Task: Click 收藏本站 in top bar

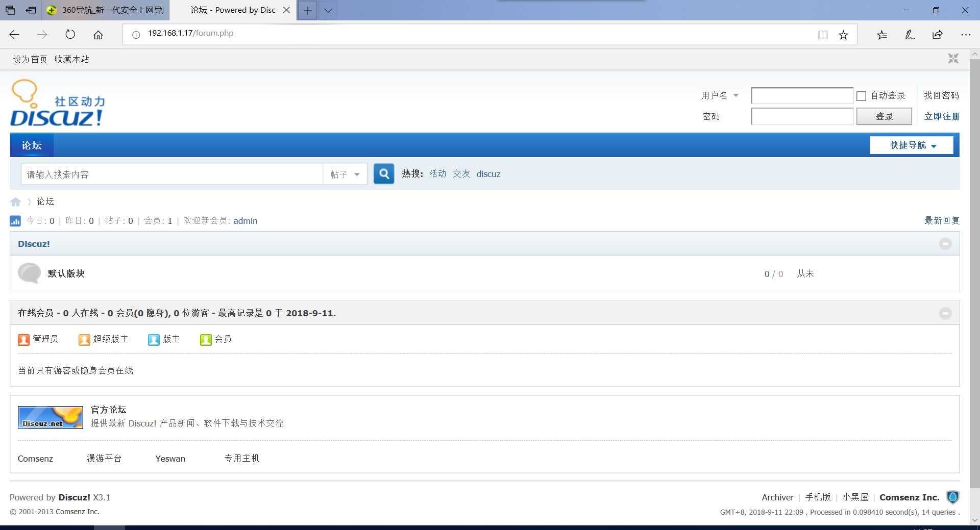Action: pyautogui.click(x=72, y=59)
